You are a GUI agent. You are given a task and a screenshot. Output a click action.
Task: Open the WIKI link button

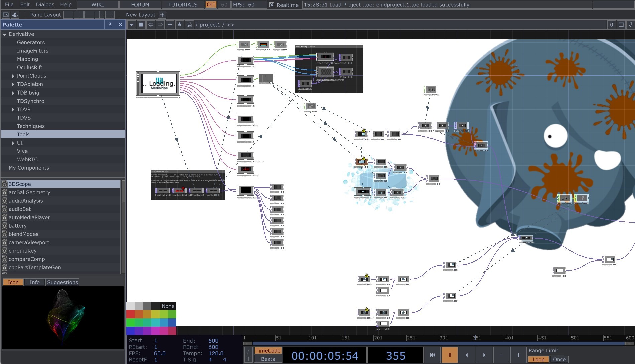(98, 5)
